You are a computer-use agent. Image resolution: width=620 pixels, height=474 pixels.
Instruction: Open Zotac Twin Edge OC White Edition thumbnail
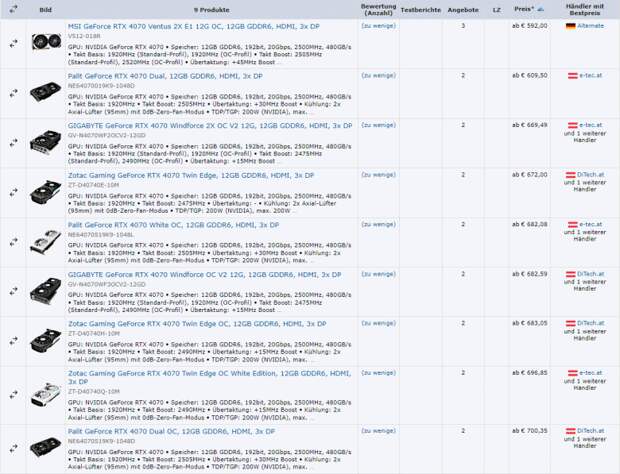[46, 394]
